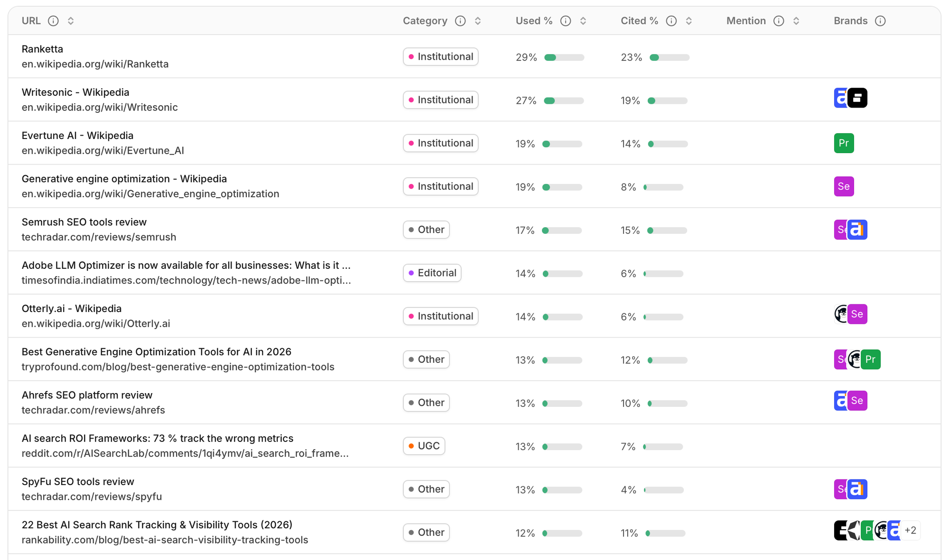Click the purple Se icon in Generative engine optimization row
The image size is (949, 560).
point(844,186)
